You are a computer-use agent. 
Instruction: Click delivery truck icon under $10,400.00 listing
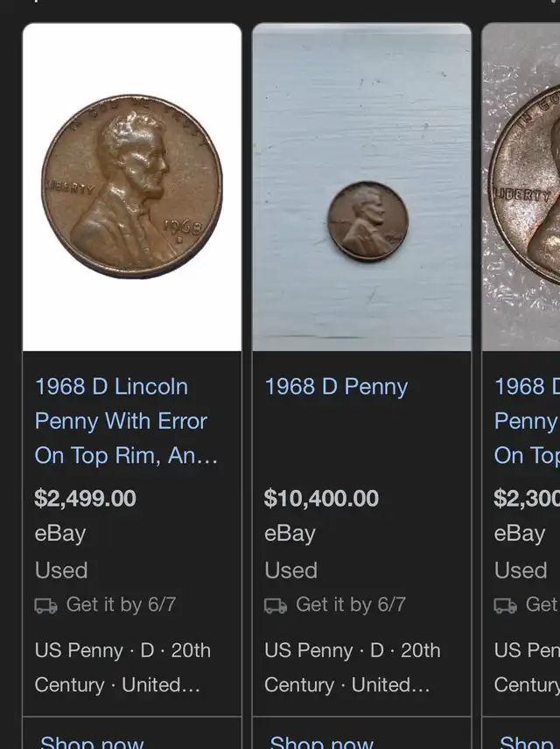pyautogui.click(x=276, y=605)
